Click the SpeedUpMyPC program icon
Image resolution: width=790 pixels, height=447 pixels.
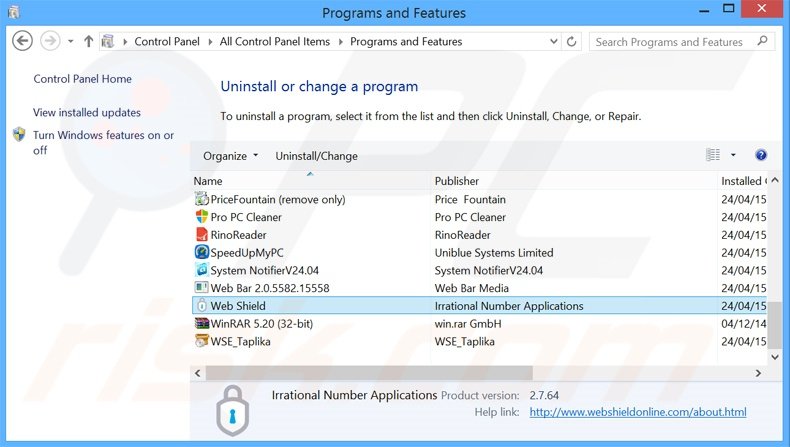click(202, 252)
